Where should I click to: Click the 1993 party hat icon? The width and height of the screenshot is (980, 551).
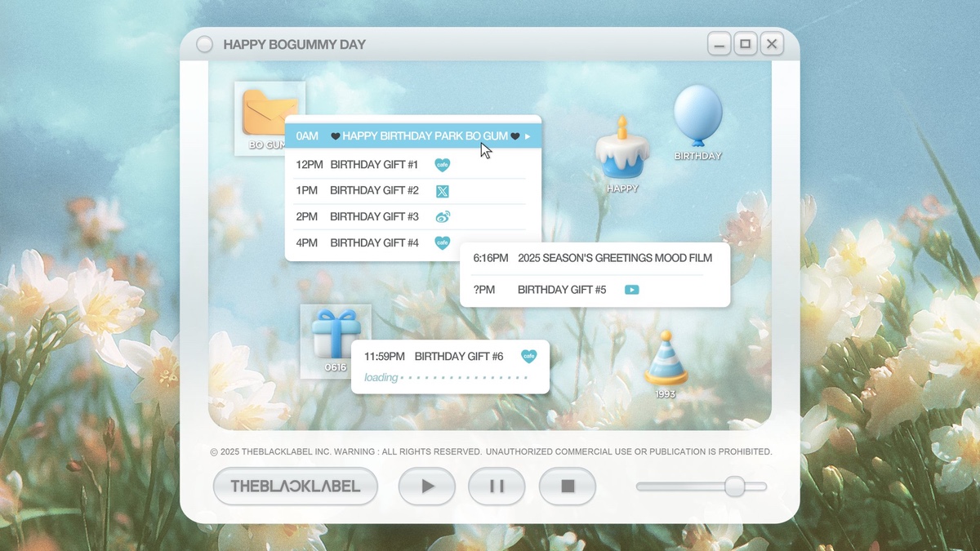[666, 360]
